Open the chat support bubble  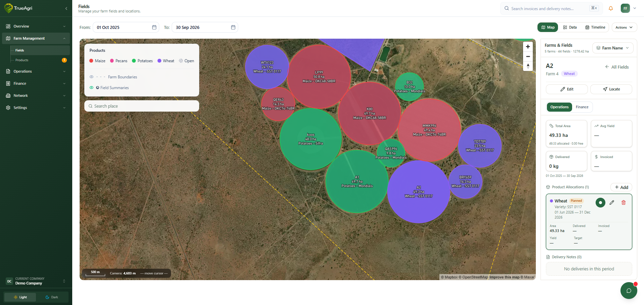coord(629,291)
